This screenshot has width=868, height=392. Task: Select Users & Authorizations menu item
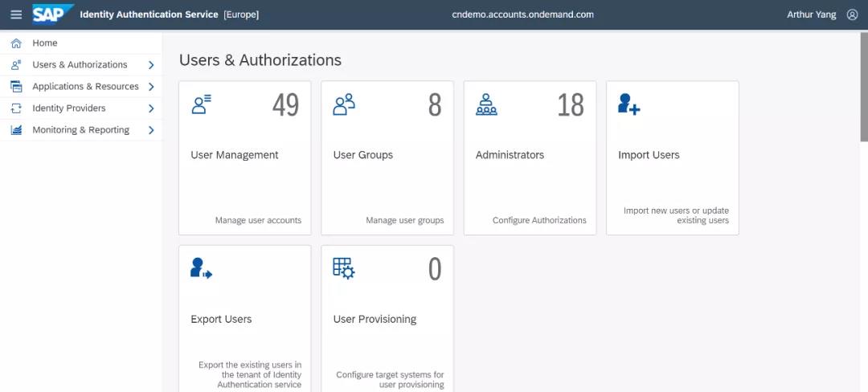(x=81, y=65)
